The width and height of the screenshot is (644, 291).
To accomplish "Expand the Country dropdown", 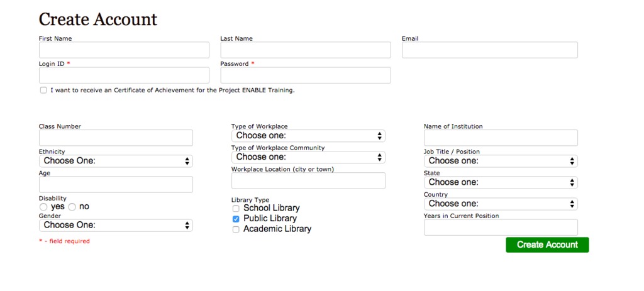I will 501,204.
